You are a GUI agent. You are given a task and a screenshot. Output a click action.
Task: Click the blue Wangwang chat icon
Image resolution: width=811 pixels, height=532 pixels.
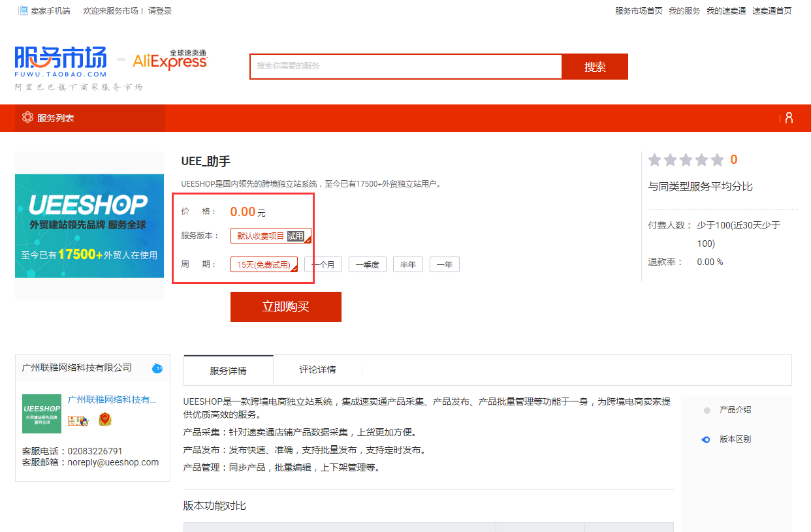tap(157, 368)
